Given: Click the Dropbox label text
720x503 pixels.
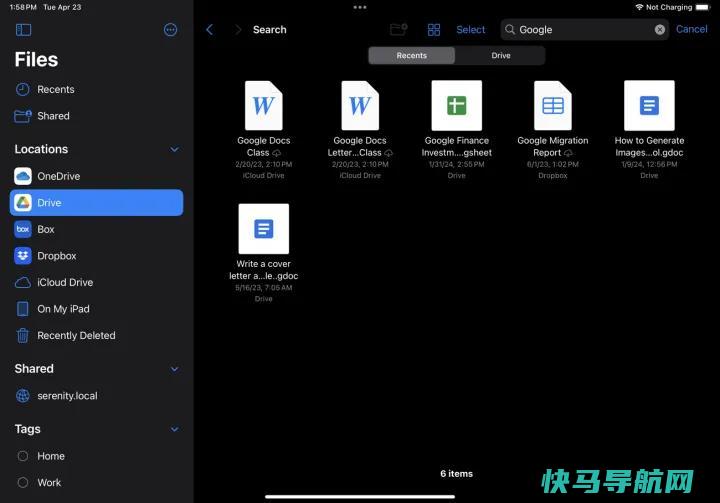Looking at the screenshot, I should click(x=57, y=256).
